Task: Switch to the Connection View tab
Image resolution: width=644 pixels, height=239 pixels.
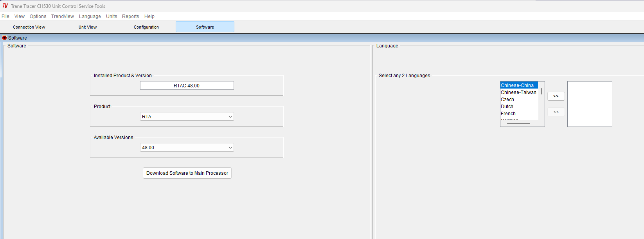Action: [29, 27]
